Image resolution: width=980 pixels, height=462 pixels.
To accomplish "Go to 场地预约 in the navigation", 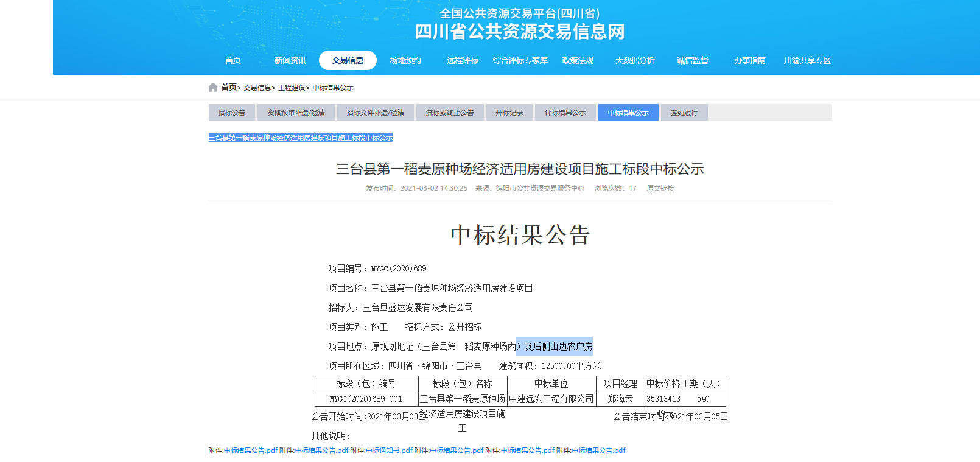I will pyautogui.click(x=405, y=60).
